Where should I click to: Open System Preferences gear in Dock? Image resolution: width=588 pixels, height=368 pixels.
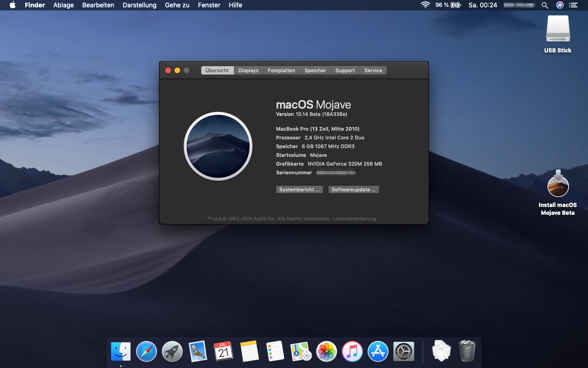pyautogui.click(x=404, y=352)
